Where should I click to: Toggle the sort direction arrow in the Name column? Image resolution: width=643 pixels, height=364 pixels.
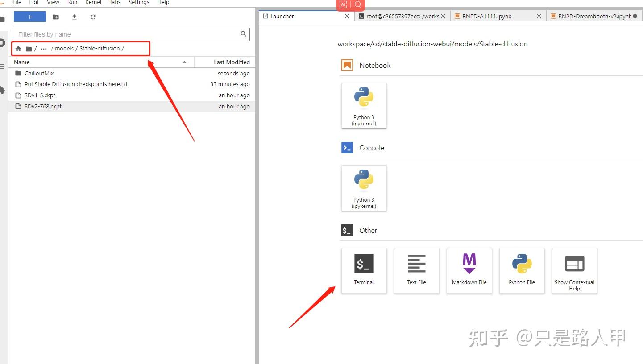[184, 62]
